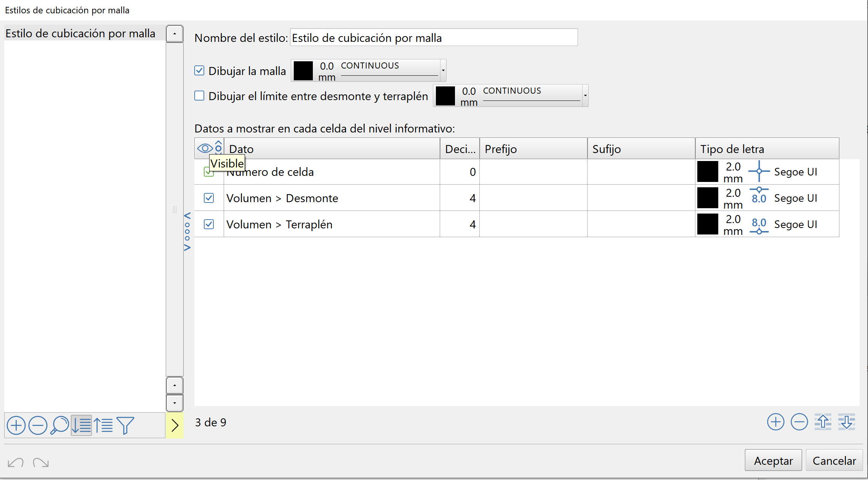Move the data row up with the arrow icon
The width and height of the screenshot is (868, 480).
click(x=823, y=422)
